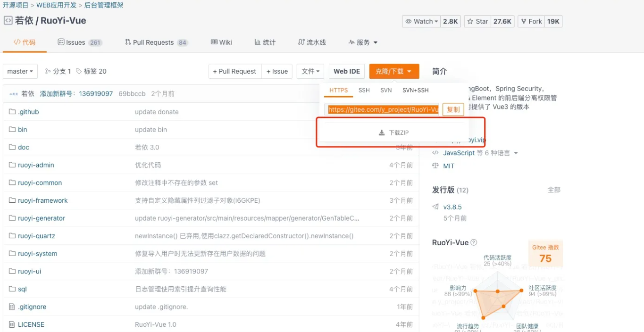This screenshot has width=644, height=332.
Task: Expand the 服务 menu
Action: click(x=363, y=42)
